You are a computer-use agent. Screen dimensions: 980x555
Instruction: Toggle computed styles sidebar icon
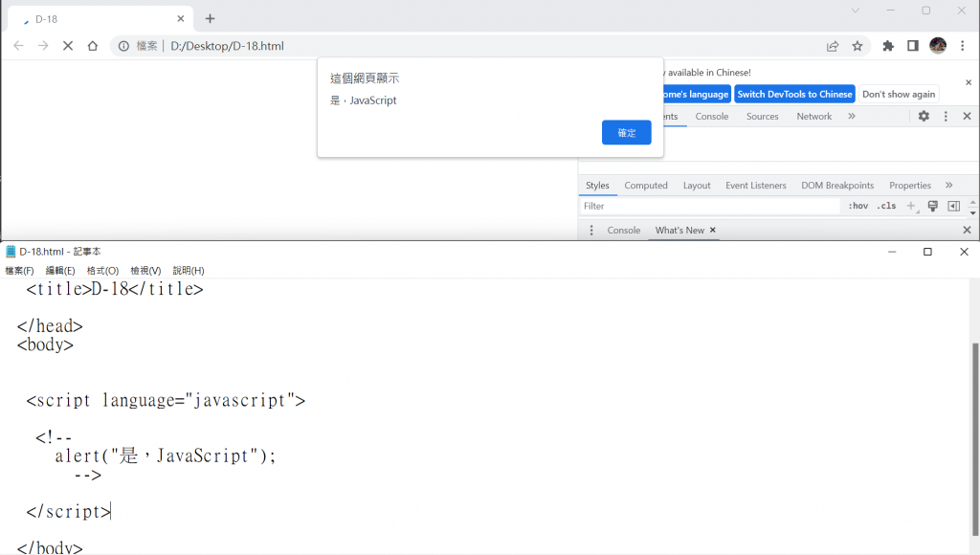tap(954, 206)
